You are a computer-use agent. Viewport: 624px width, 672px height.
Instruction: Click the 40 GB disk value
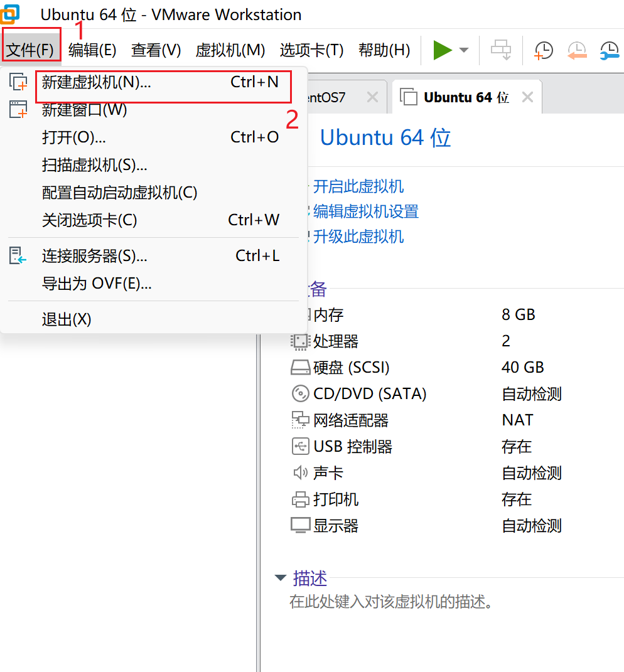click(522, 367)
